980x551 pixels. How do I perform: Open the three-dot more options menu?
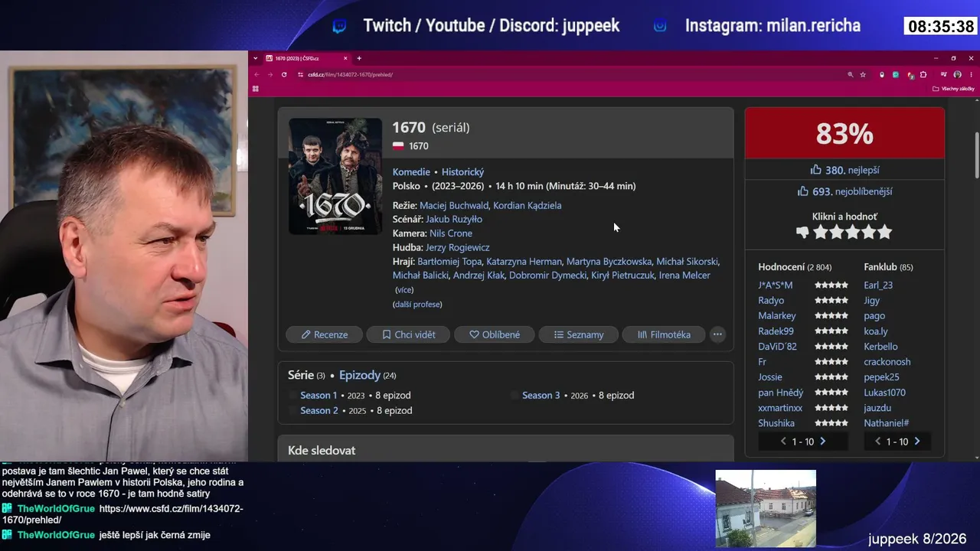tap(717, 334)
